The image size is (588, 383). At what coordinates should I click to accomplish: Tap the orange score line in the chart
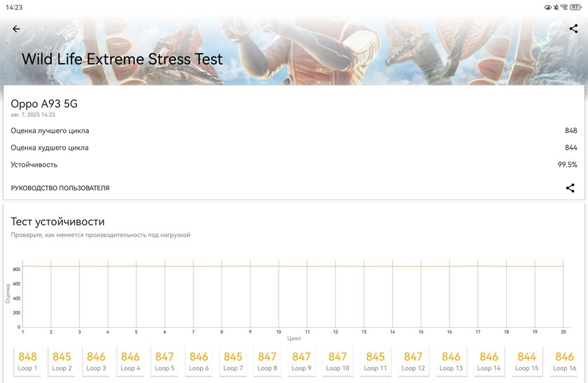pyautogui.click(x=293, y=266)
